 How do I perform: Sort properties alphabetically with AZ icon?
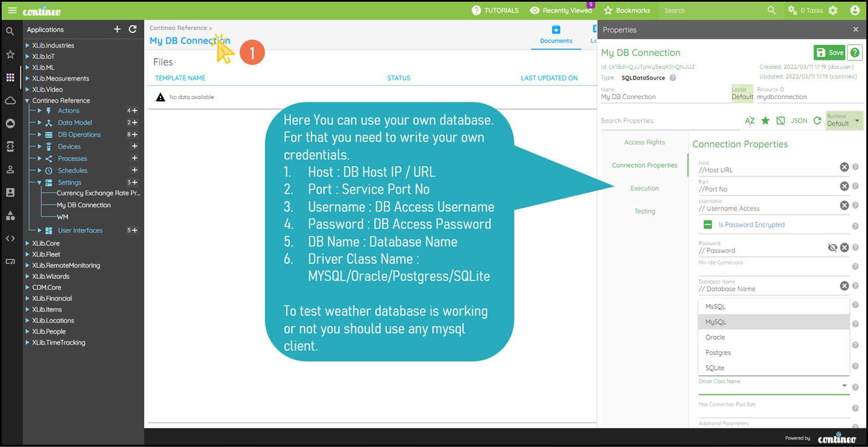750,121
